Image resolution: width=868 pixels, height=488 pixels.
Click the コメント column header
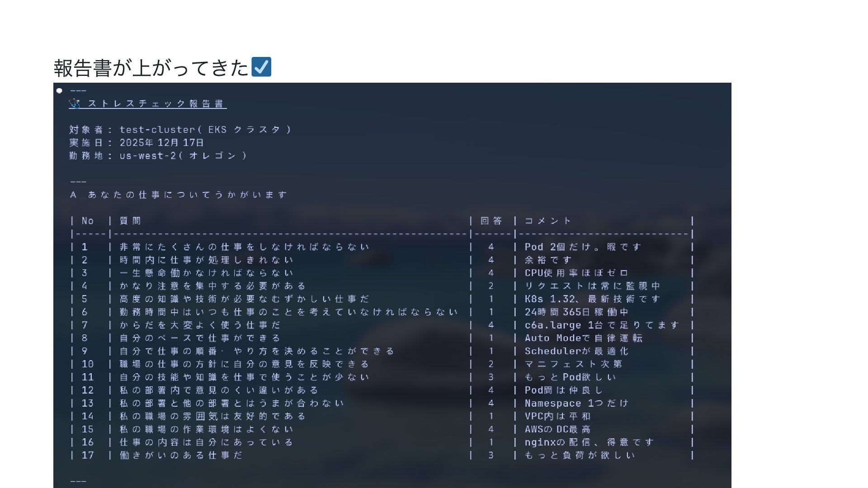tap(548, 221)
